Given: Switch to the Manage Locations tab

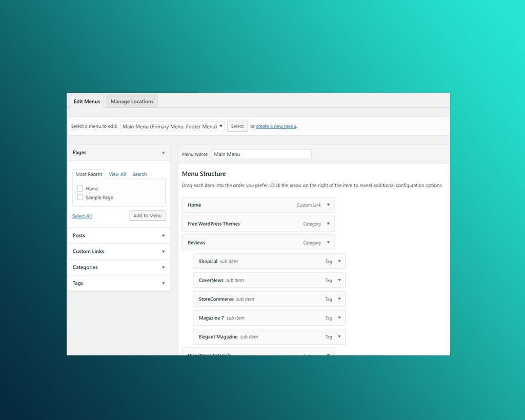Looking at the screenshot, I should pos(131,101).
